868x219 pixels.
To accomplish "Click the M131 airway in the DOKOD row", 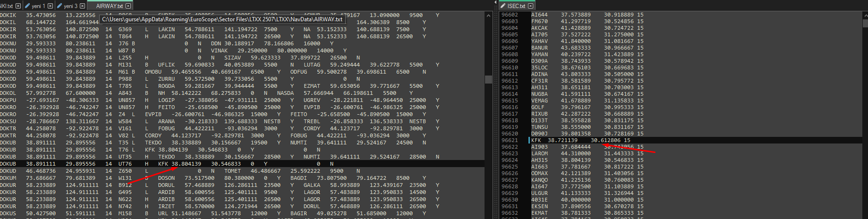I will tap(125, 65).
